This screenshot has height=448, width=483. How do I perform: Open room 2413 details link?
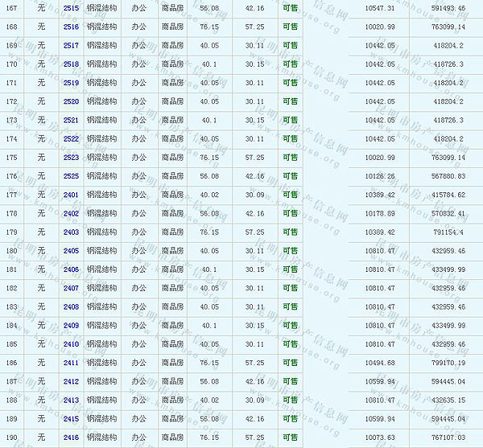click(71, 400)
